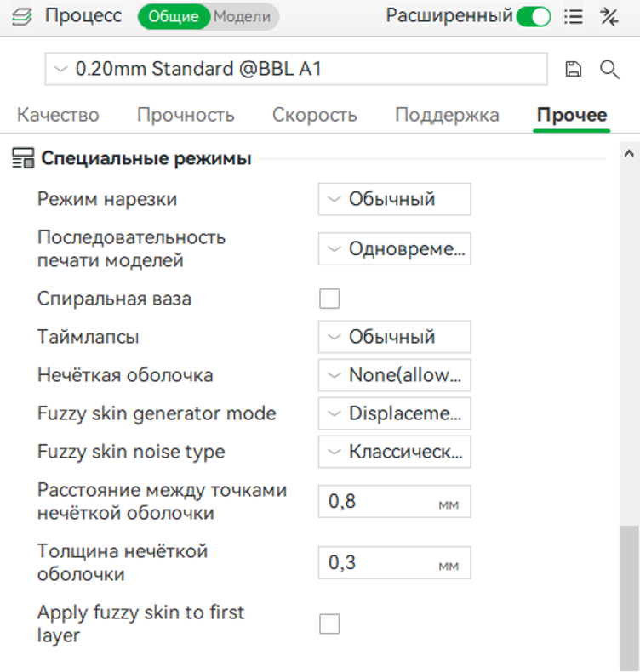Image resolution: width=640 pixels, height=672 pixels.
Task: Switch to the Модели mode button
Action: (x=243, y=17)
